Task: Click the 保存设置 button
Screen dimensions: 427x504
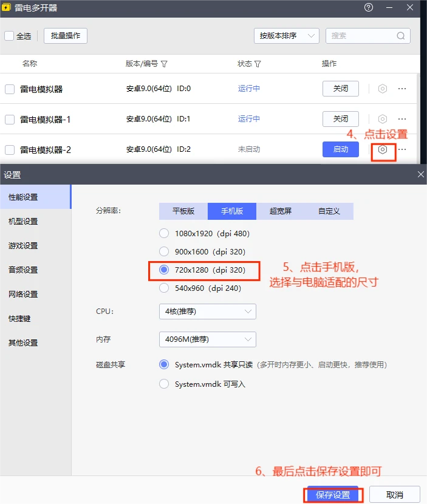Action: click(x=333, y=495)
